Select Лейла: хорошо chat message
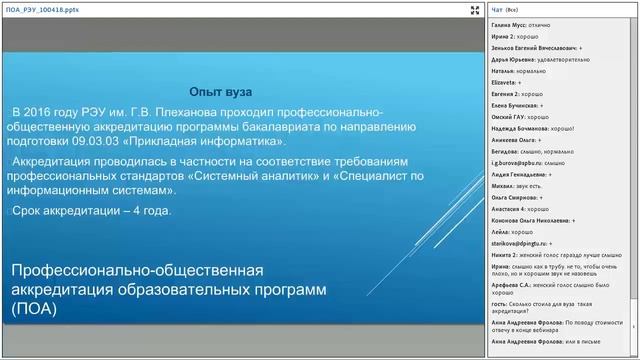Image resolution: width=640 pixels, height=360 pixels. pyautogui.click(x=512, y=232)
